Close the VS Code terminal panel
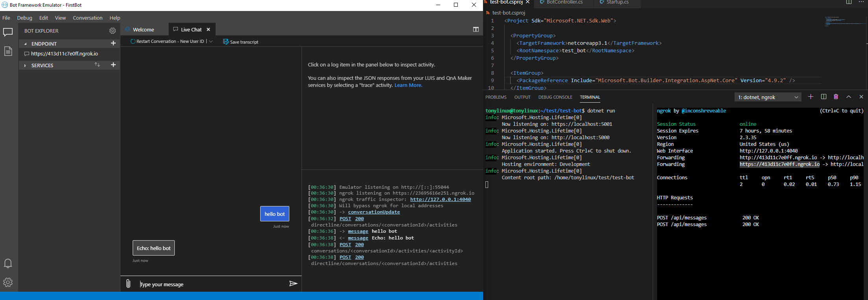Screen dimensions: 868x300 pos(861,97)
